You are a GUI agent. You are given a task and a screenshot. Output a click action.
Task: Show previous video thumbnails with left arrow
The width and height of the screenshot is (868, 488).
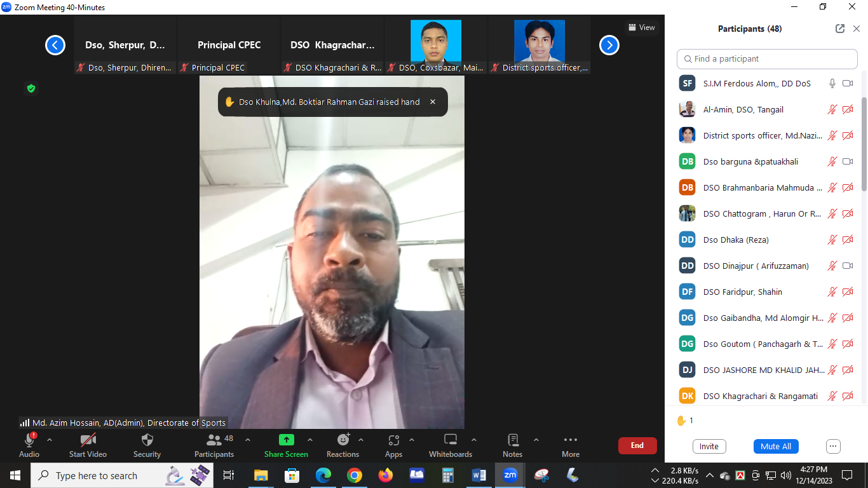[55, 45]
